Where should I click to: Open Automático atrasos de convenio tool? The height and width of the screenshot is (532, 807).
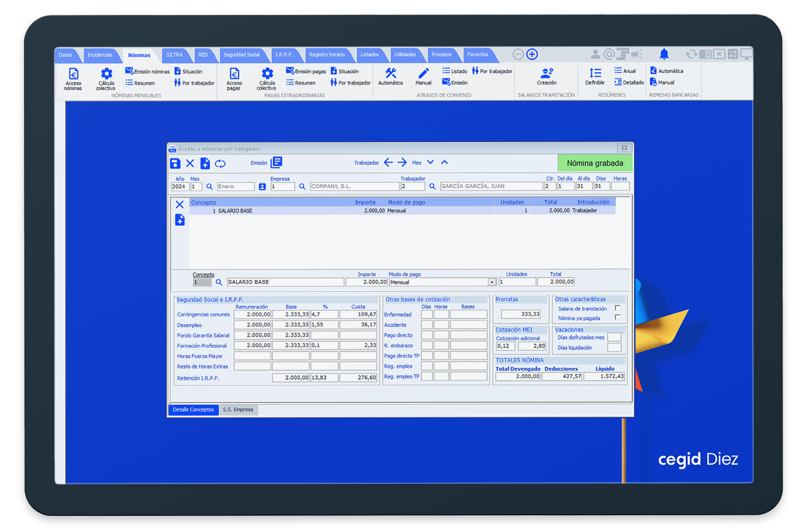(x=391, y=77)
